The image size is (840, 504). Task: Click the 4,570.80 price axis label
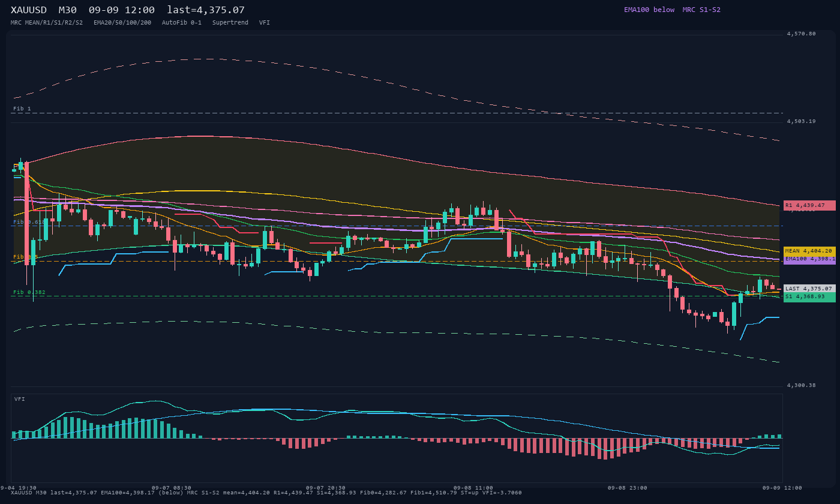tap(801, 34)
